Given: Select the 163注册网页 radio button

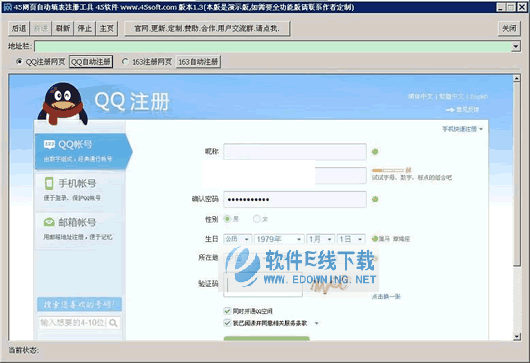Looking at the screenshot, I should point(125,62).
